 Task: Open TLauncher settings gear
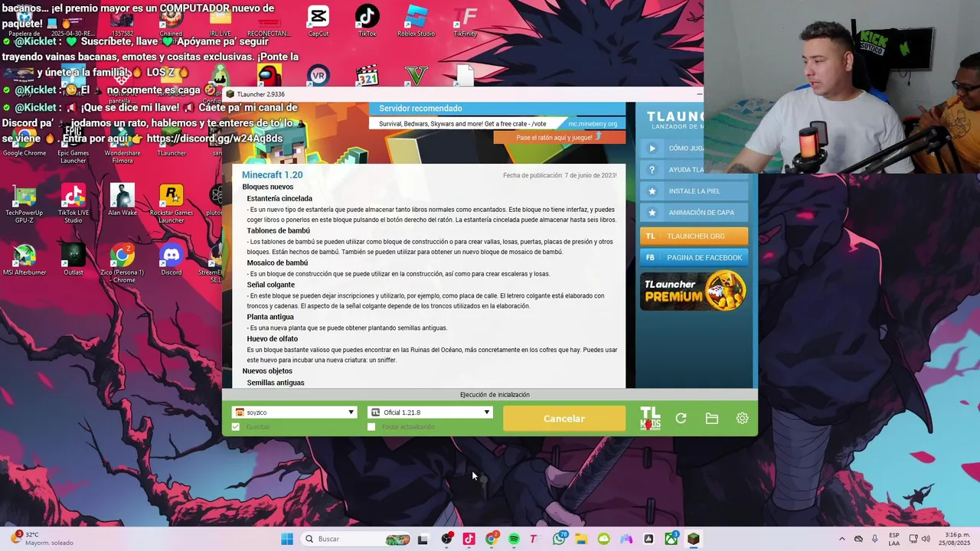click(x=742, y=418)
